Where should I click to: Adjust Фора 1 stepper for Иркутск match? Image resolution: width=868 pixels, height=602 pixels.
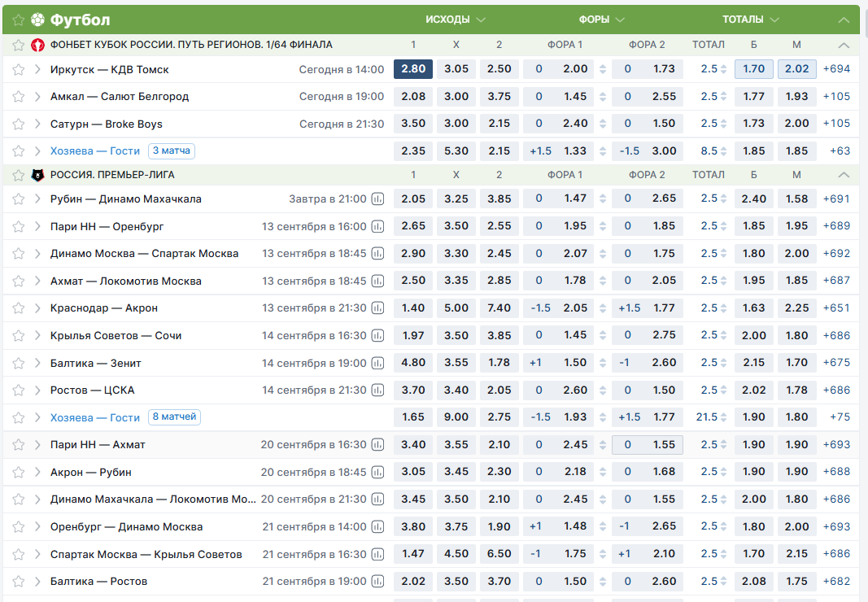click(602, 69)
